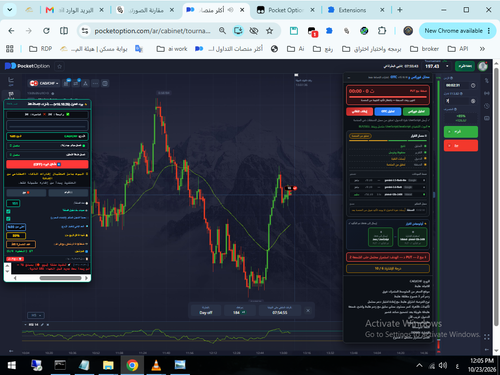This screenshot has width=500, height=375.
Task: Edit the RSI 14 indicator settings pencil
Action: point(42,325)
